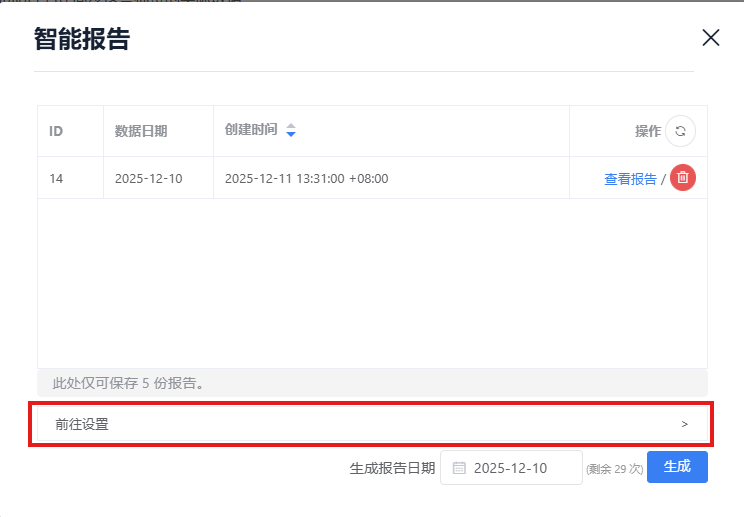Click the calendar icon in date field
This screenshot has height=517, width=744.
pyautogui.click(x=459, y=468)
